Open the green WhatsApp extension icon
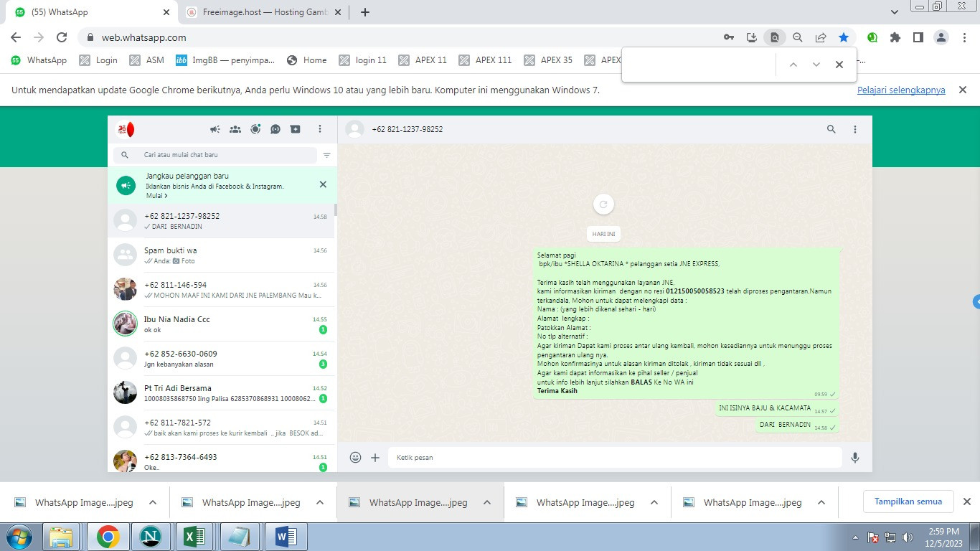 pyautogui.click(x=872, y=37)
